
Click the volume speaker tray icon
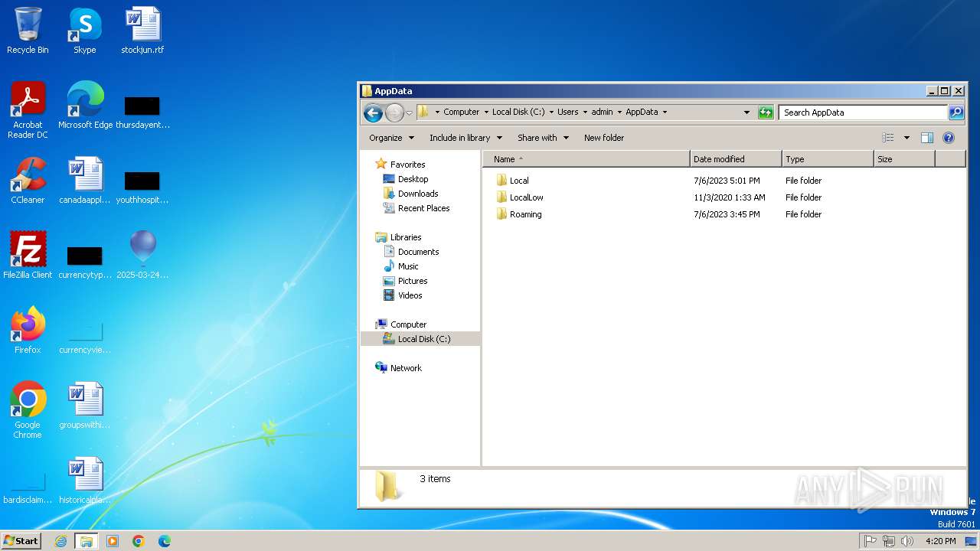(907, 541)
